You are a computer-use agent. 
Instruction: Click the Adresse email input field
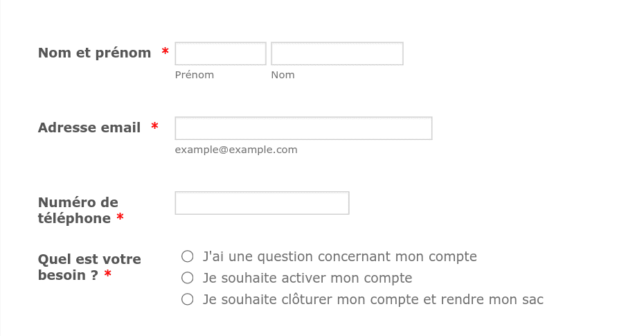coord(303,128)
